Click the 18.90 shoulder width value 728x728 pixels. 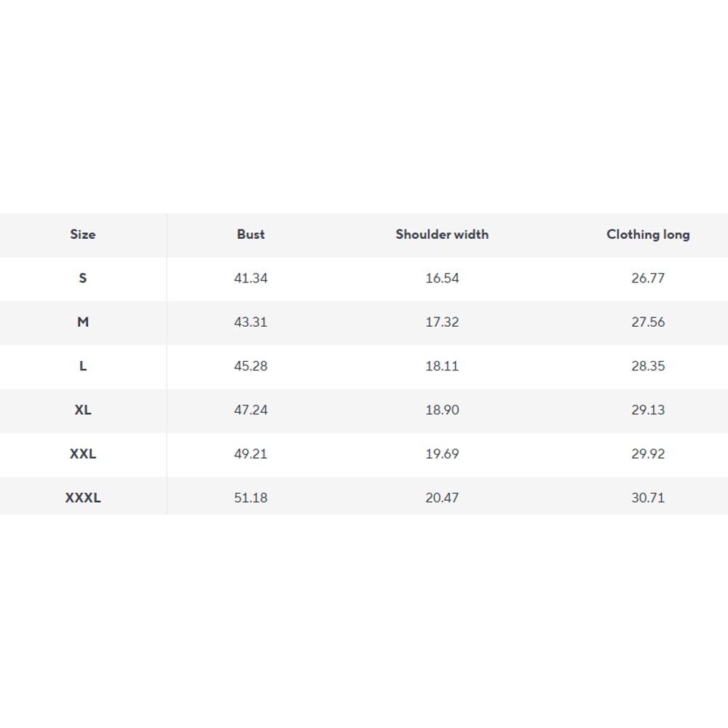click(x=442, y=410)
